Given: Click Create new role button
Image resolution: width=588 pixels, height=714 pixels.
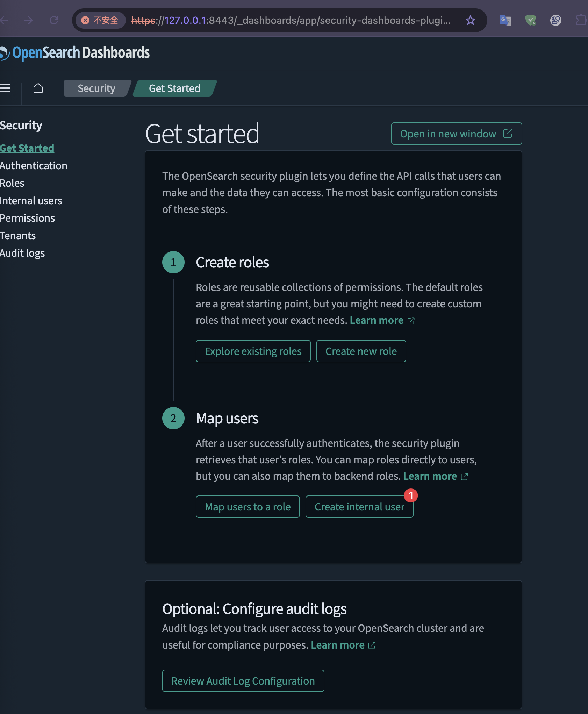Looking at the screenshot, I should click(361, 351).
